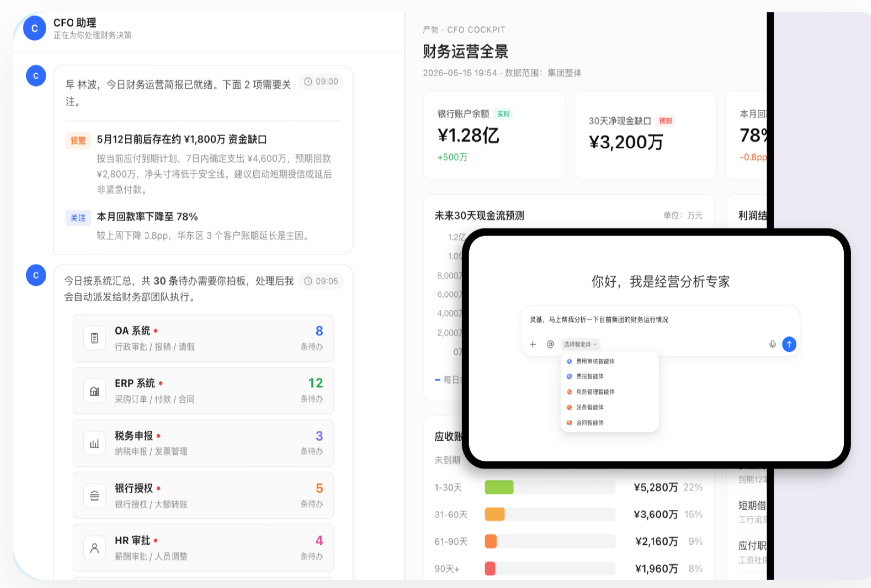Click the icon beside 费用审核智能体
The image size is (871, 588).
(x=569, y=362)
